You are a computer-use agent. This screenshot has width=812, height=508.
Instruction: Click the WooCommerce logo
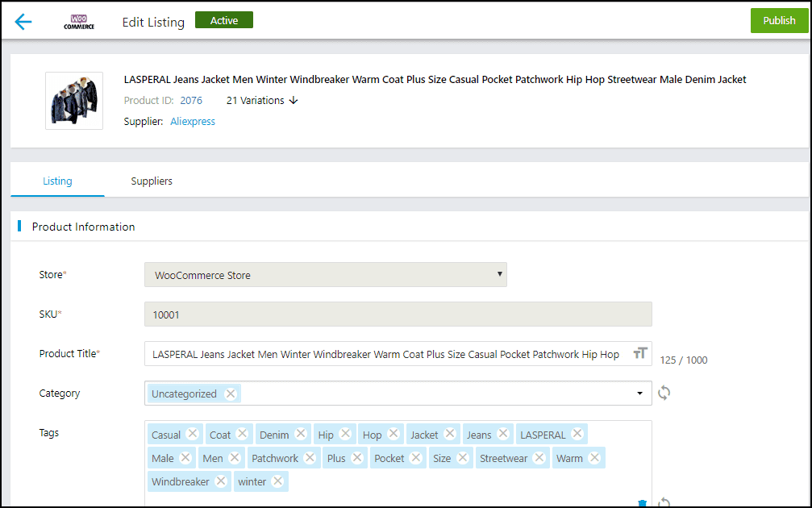79,22
